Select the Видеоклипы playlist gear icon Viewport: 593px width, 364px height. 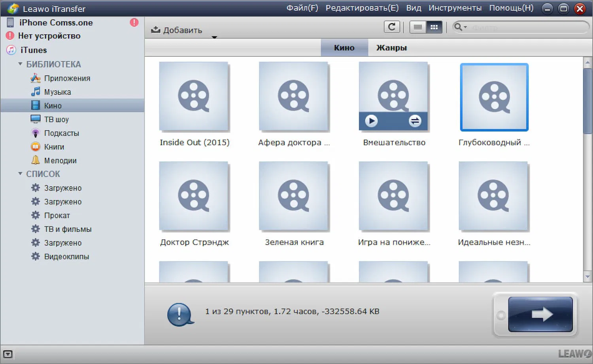click(x=36, y=256)
